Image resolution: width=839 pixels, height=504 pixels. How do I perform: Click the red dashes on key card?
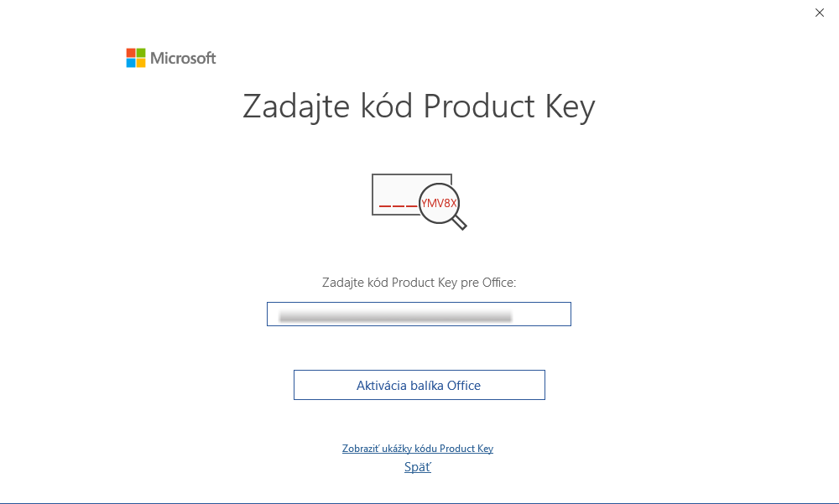(398, 206)
